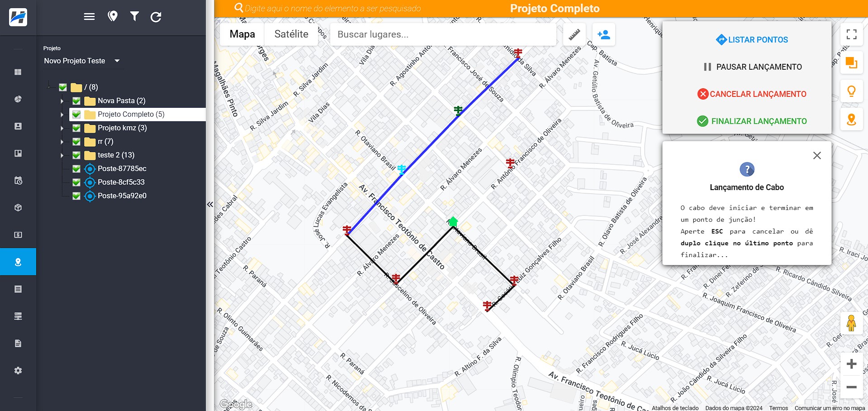Switch to Satélite view tab
The width and height of the screenshot is (868, 411).
(291, 34)
